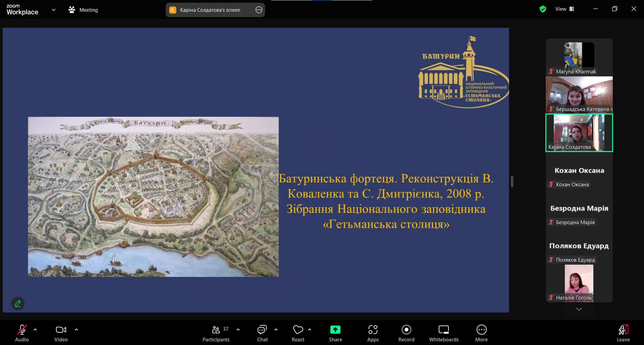This screenshot has width=644, height=345.
Task: Open the Chat panel
Action: click(262, 333)
